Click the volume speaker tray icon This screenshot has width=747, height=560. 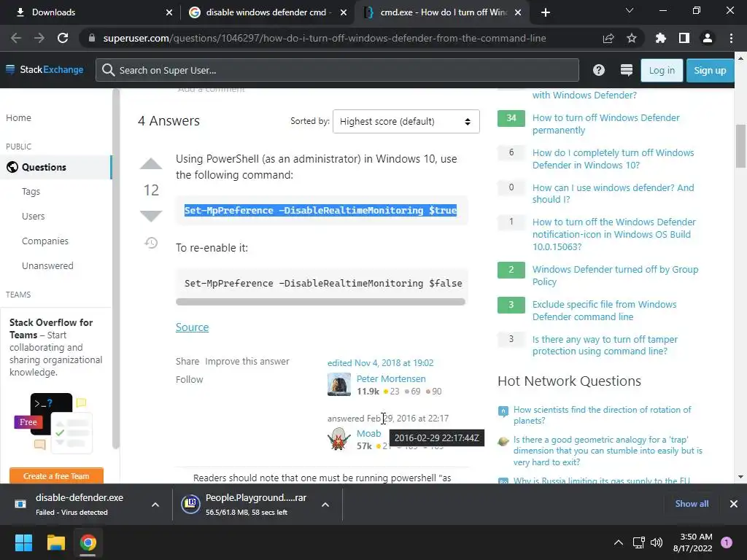point(657,542)
